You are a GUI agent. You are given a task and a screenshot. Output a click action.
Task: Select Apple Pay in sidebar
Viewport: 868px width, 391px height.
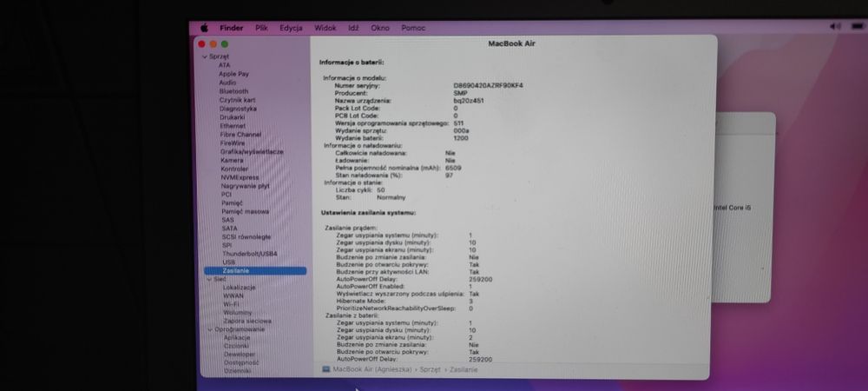coord(233,74)
